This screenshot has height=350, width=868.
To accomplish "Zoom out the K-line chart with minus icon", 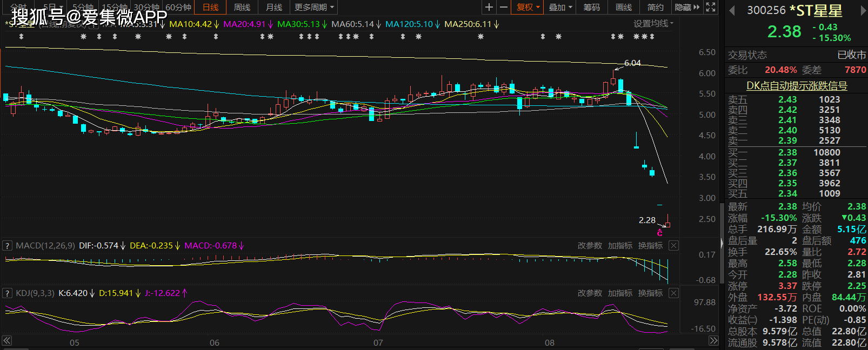I will (504, 7).
